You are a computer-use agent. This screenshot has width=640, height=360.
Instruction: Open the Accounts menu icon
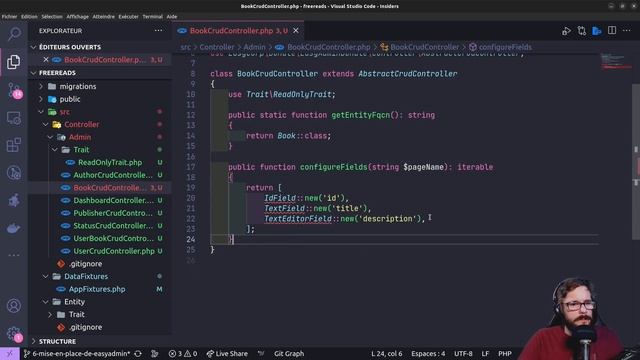click(14, 305)
